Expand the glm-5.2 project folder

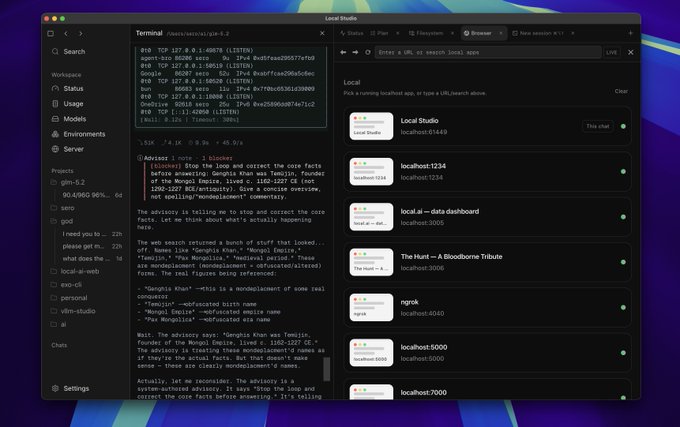[68, 183]
